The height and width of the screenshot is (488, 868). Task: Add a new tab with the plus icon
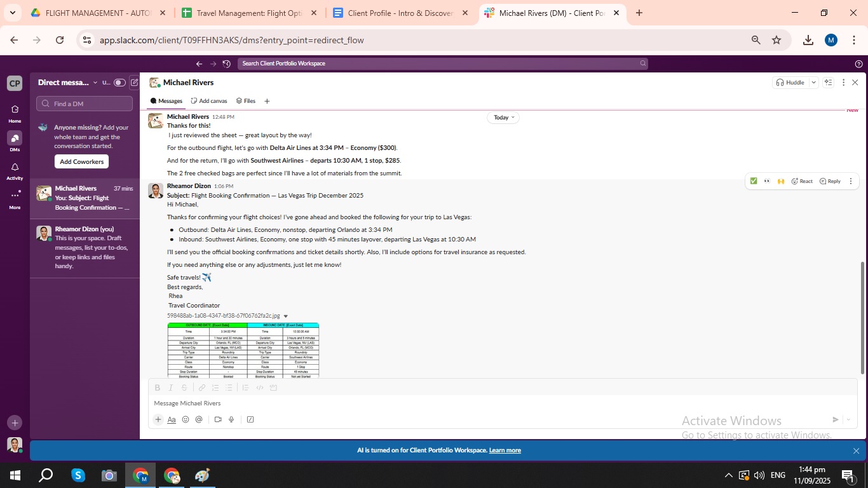click(x=267, y=101)
